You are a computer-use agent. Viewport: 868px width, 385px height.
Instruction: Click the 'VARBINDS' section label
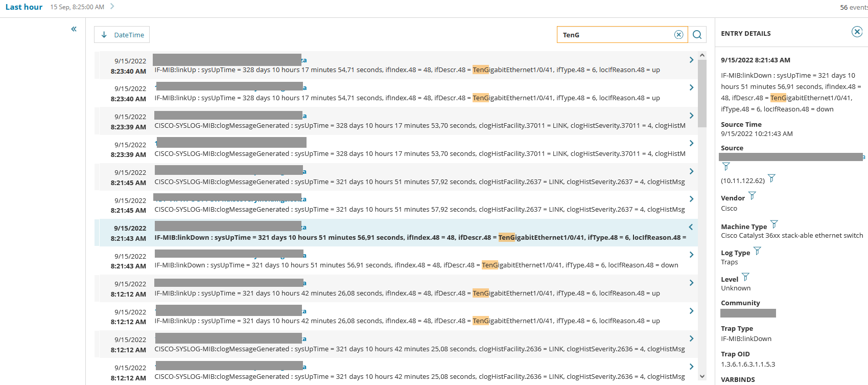(738, 380)
